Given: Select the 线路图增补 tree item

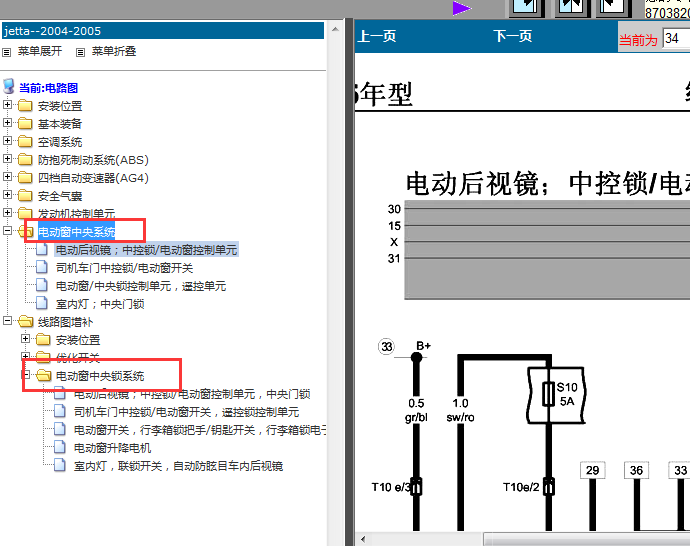Looking at the screenshot, I should click(x=65, y=322).
